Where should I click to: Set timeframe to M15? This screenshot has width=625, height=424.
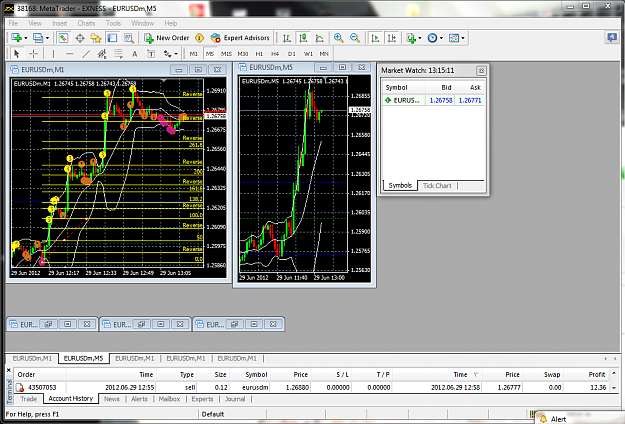tap(226, 53)
